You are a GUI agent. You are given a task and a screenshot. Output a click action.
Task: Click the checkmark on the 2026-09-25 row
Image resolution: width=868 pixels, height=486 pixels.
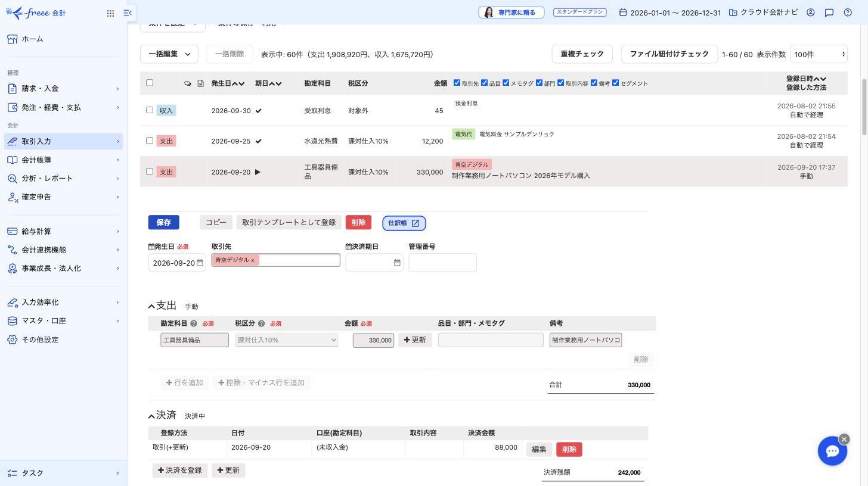pos(258,141)
